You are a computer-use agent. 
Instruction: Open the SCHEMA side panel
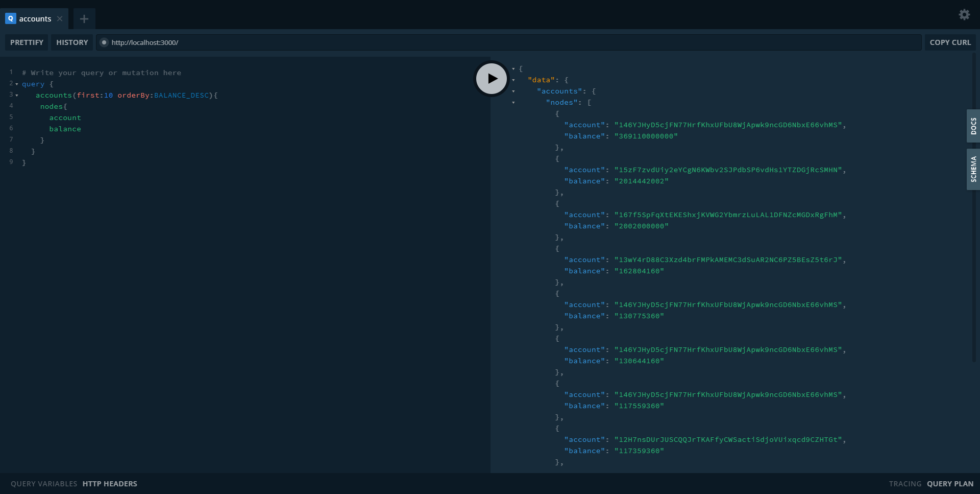[x=974, y=170]
